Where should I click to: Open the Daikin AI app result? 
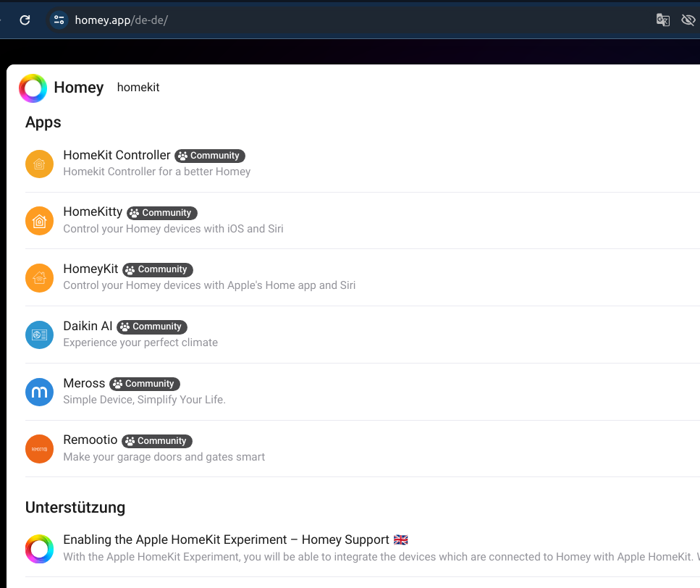pyautogui.click(x=363, y=335)
